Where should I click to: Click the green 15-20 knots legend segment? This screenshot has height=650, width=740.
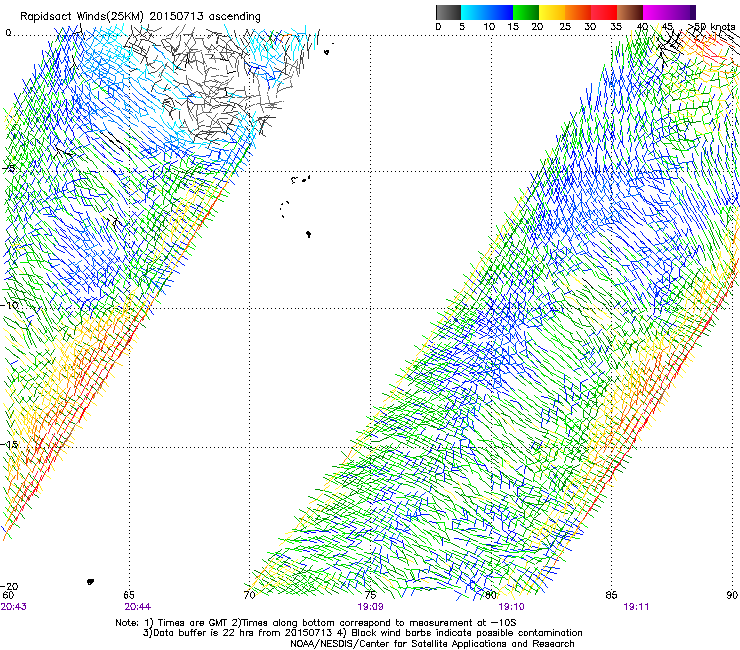(526, 12)
